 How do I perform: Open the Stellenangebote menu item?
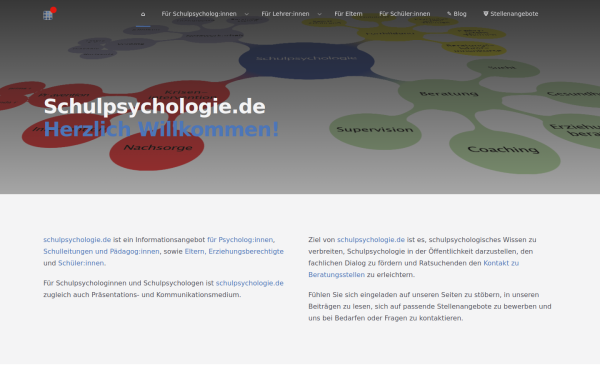[x=510, y=14]
